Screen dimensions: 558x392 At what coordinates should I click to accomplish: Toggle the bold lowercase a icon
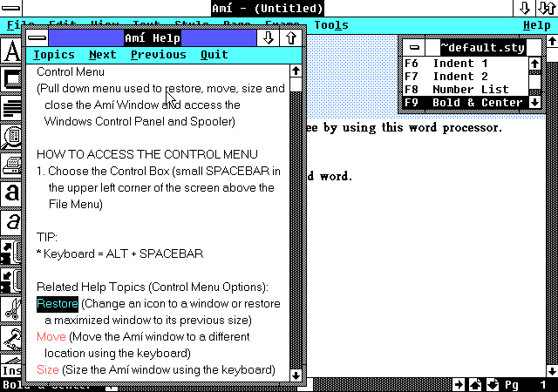[11, 194]
